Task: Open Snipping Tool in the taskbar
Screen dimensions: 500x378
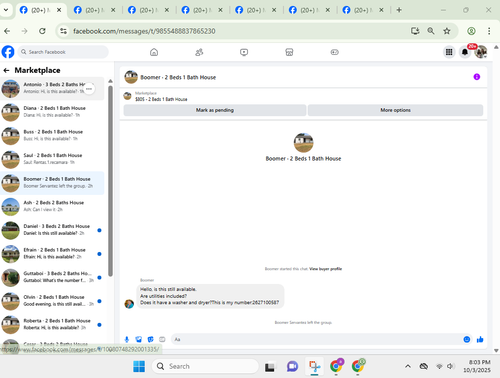Action: [x=314, y=366]
